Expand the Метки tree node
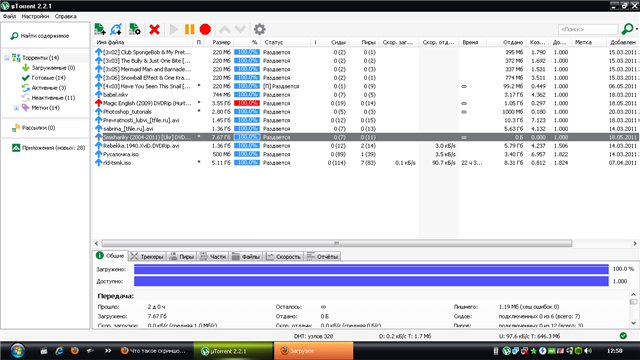 tap(16, 108)
